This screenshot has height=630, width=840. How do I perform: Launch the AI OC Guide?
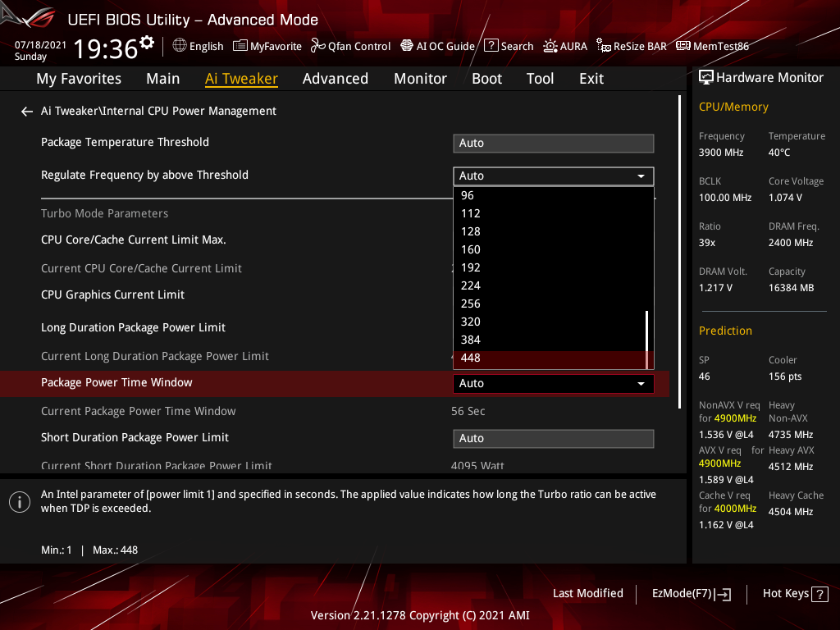point(437,46)
